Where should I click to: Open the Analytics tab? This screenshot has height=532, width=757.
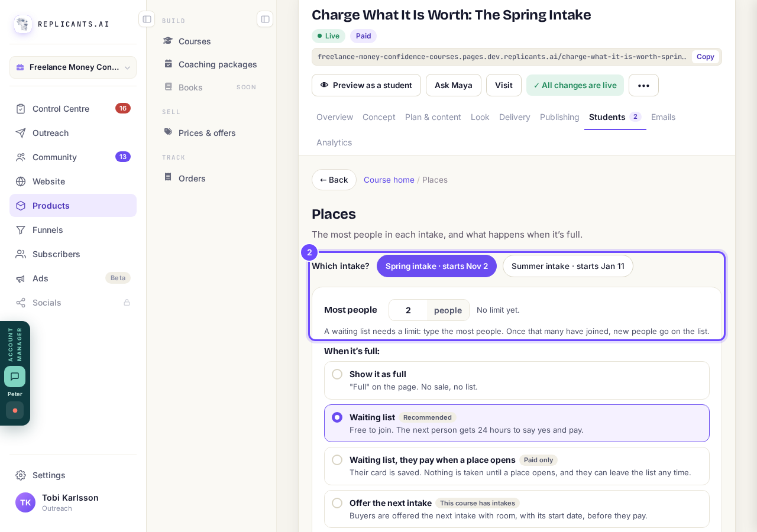tap(334, 142)
